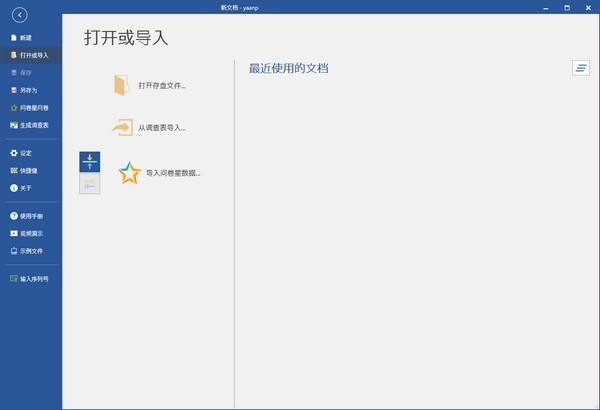Click the blue merge arrows thumbnail
The height and width of the screenshot is (410, 600).
coord(89,162)
